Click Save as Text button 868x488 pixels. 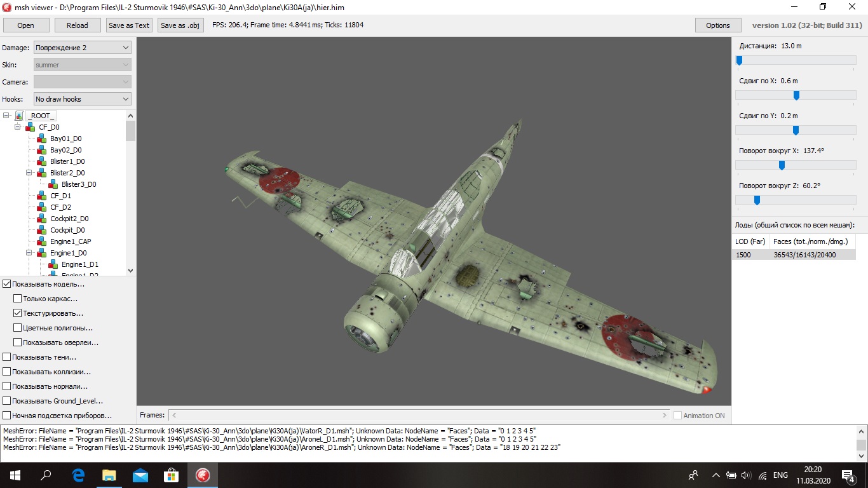tap(129, 25)
